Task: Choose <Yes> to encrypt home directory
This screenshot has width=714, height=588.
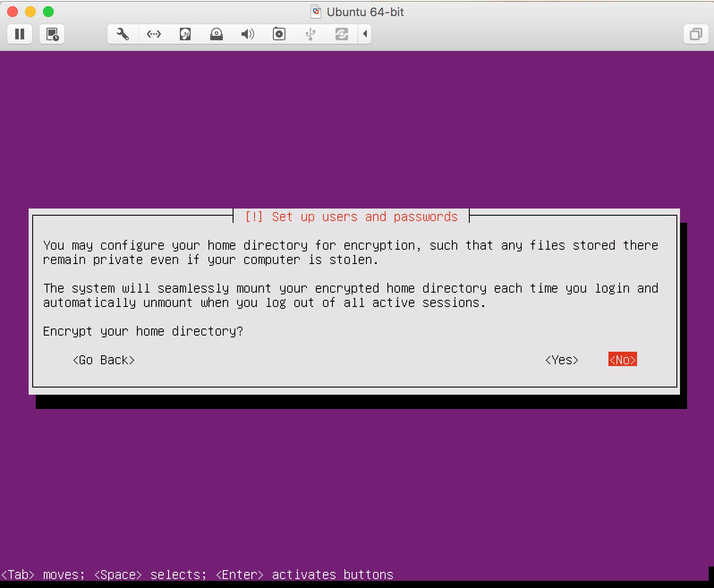Action: pyautogui.click(x=562, y=360)
